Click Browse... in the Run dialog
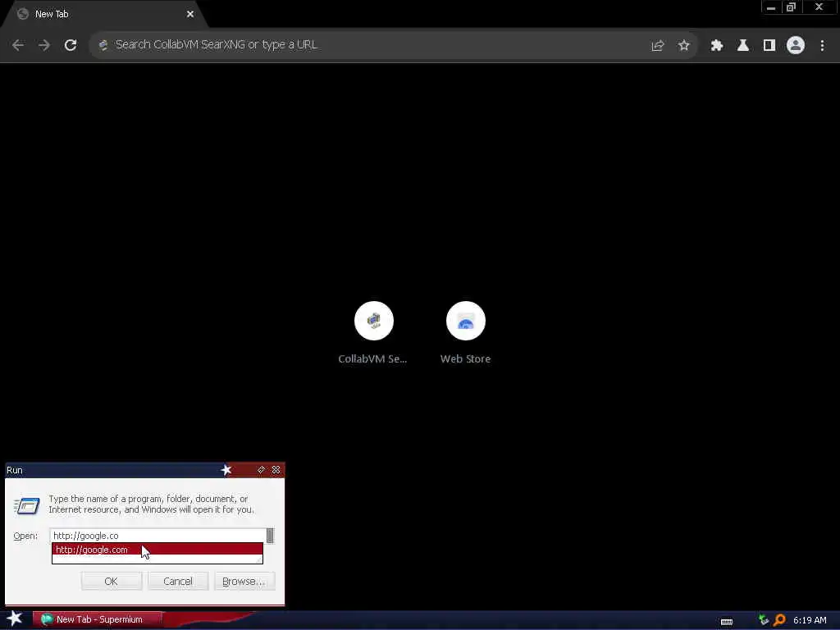This screenshot has width=840, height=630. tap(244, 582)
